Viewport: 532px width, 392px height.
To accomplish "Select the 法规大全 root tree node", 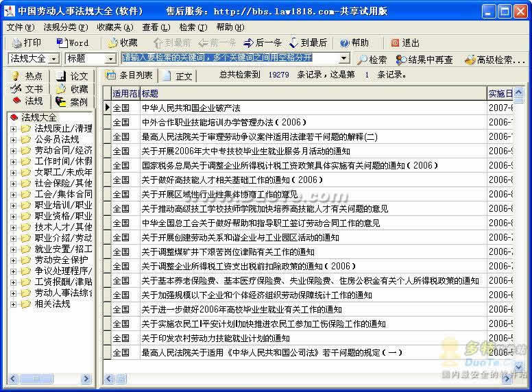I will pos(38,117).
